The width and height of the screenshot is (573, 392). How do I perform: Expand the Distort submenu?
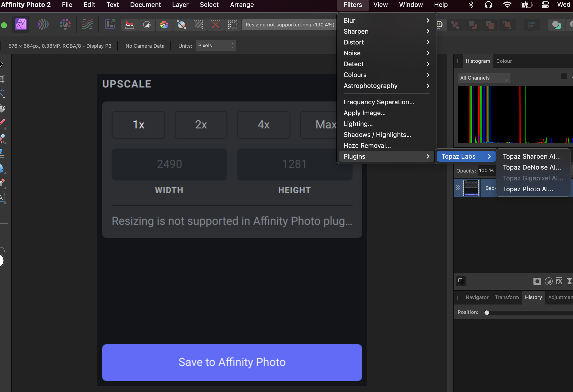pos(387,42)
